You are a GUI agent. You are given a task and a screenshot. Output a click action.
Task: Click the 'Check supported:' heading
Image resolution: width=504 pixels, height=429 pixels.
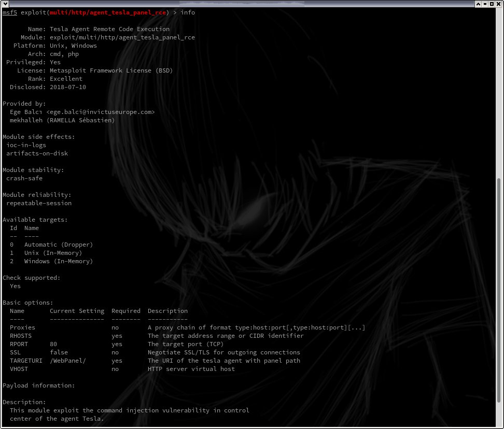click(32, 278)
